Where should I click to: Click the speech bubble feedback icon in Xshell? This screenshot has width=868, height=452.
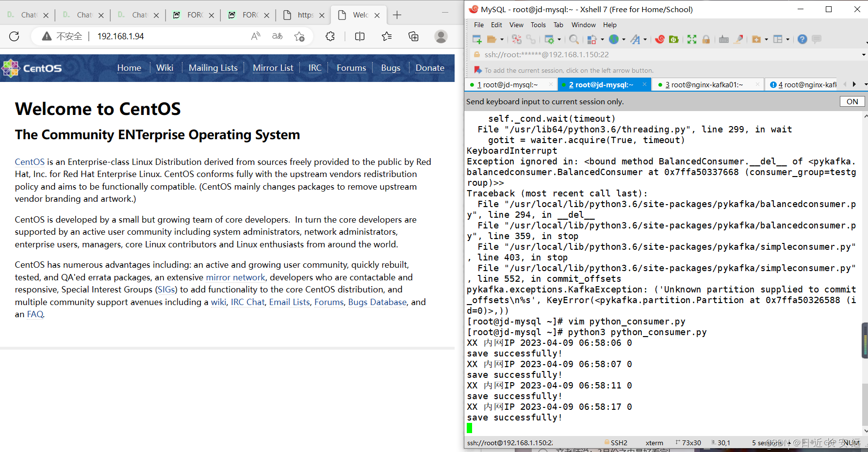pyautogui.click(x=817, y=39)
